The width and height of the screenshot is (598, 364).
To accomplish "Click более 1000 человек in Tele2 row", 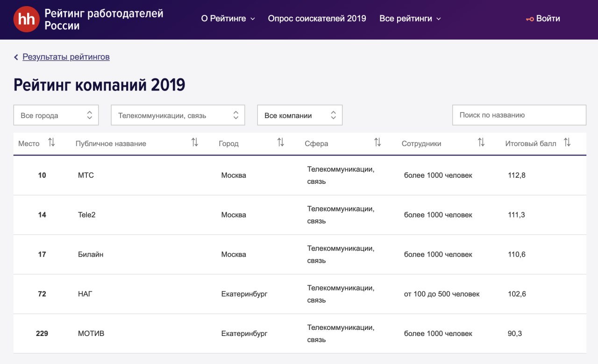I will pyautogui.click(x=438, y=215).
